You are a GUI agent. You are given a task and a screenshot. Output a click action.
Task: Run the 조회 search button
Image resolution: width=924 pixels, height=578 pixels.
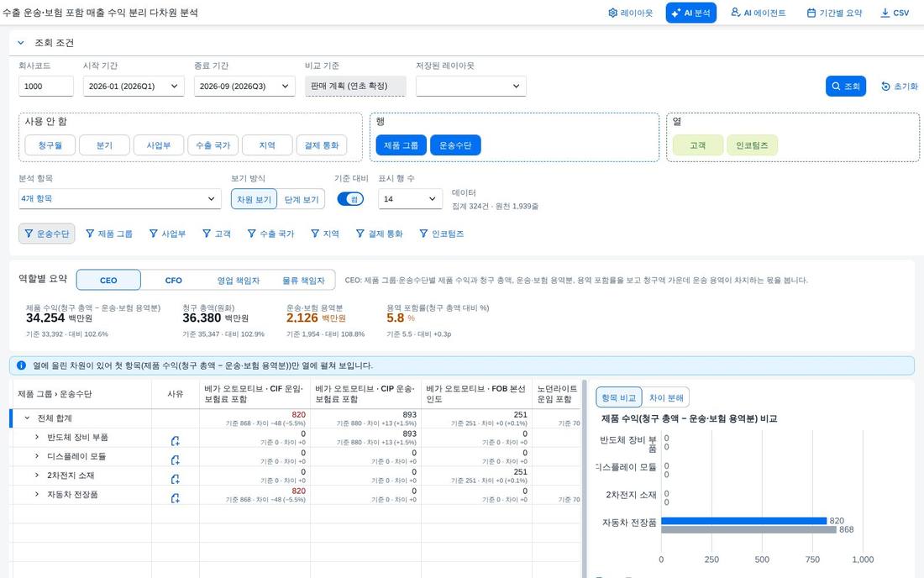coord(846,86)
